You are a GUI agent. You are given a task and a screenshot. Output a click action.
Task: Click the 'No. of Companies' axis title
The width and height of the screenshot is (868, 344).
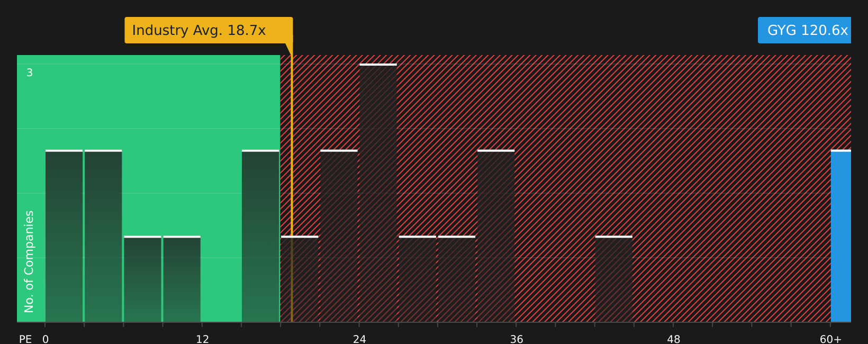[29, 261]
